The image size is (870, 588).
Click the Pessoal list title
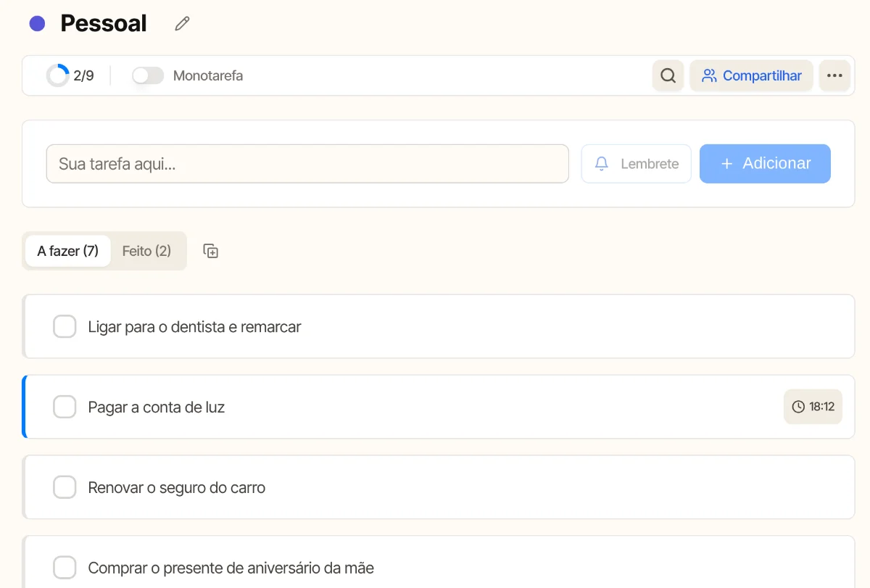point(104,24)
